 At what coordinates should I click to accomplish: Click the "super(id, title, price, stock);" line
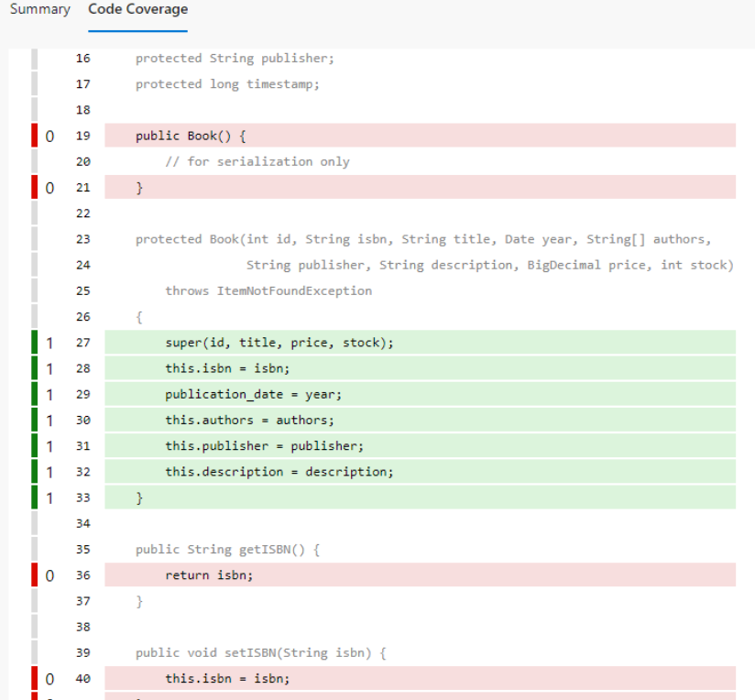click(x=279, y=343)
